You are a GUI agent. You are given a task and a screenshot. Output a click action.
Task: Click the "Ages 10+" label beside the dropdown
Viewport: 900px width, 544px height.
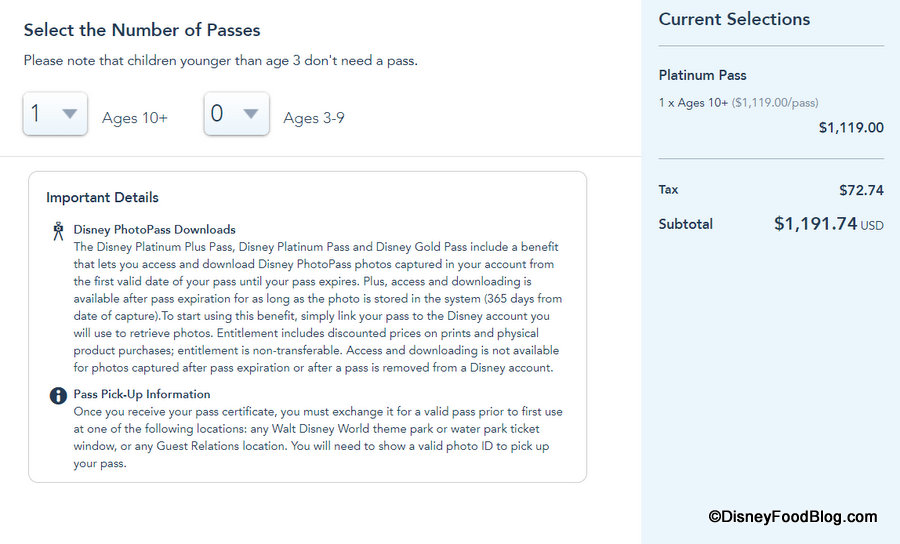(135, 118)
